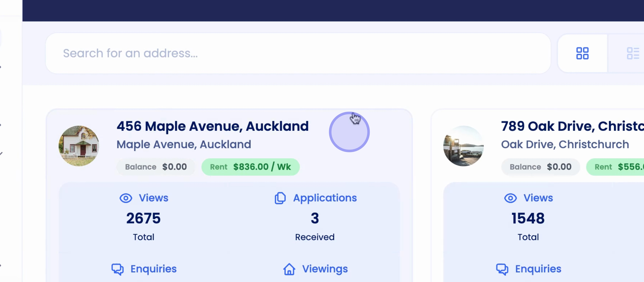Open the 456 Maple Avenue, Auckland listing title
644x282 pixels.
click(x=212, y=126)
